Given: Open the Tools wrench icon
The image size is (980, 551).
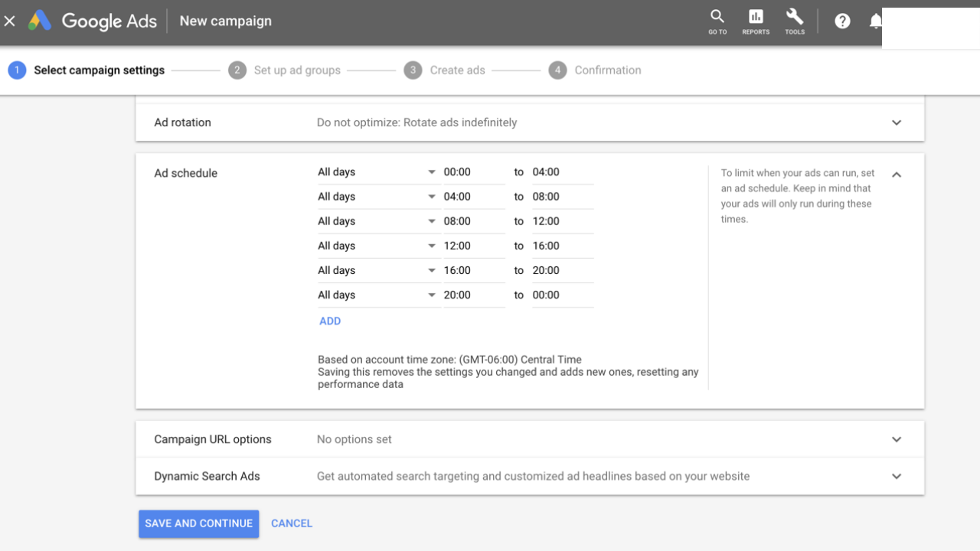Looking at the screenshot, I should click(x=795, y=21).
